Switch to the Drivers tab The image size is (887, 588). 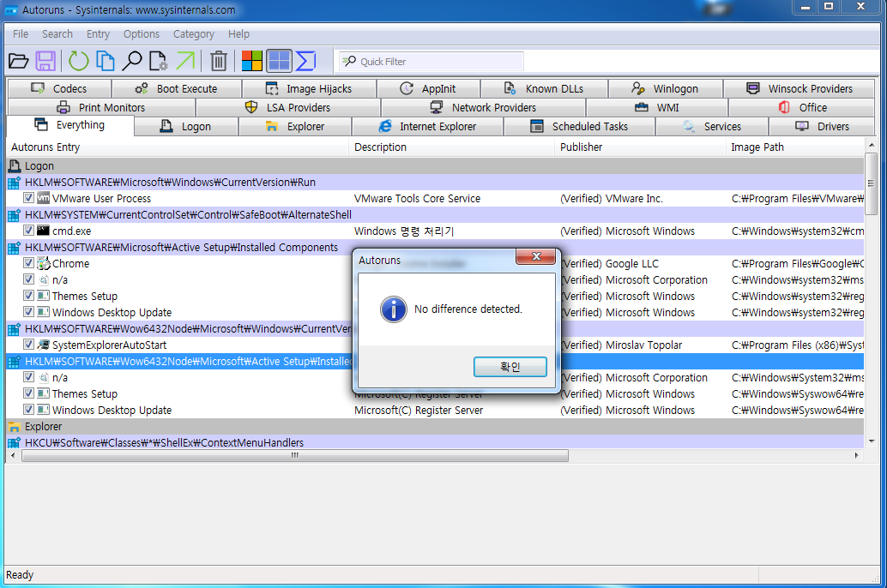(x=822, y=127)
